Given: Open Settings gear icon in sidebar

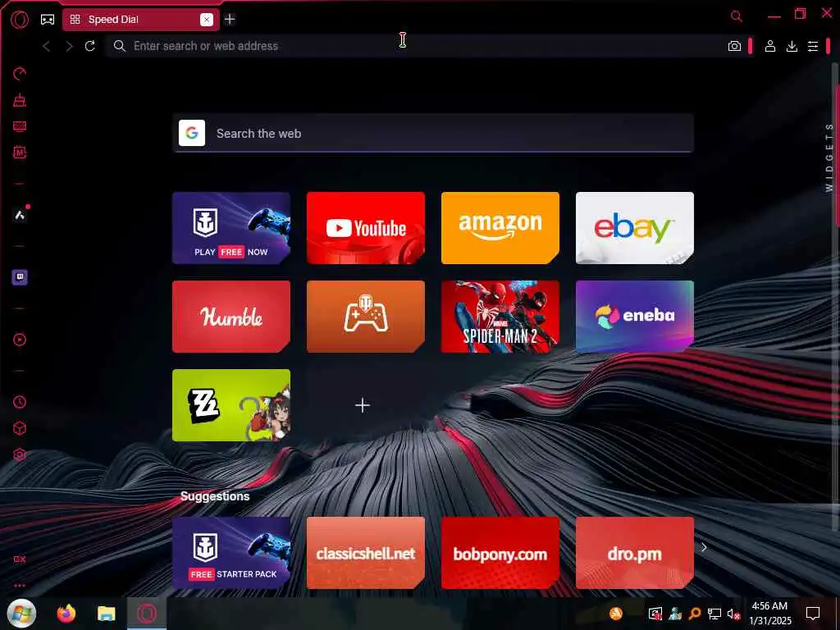Looking at the screenshot, I should coord(20,454).
